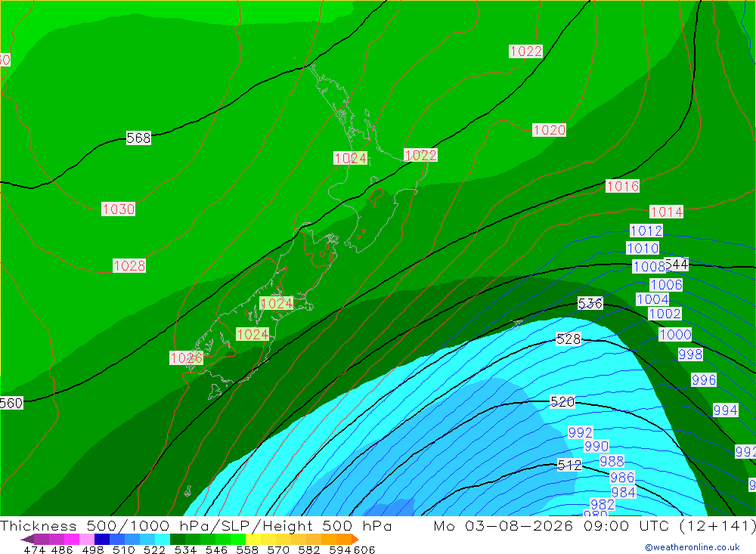Click the 510 legend value
Viewport: 756px width, 554px height.
click(124, 549)
